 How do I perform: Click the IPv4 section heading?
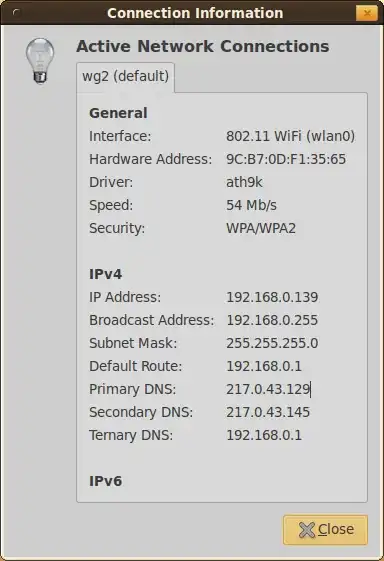105,274
